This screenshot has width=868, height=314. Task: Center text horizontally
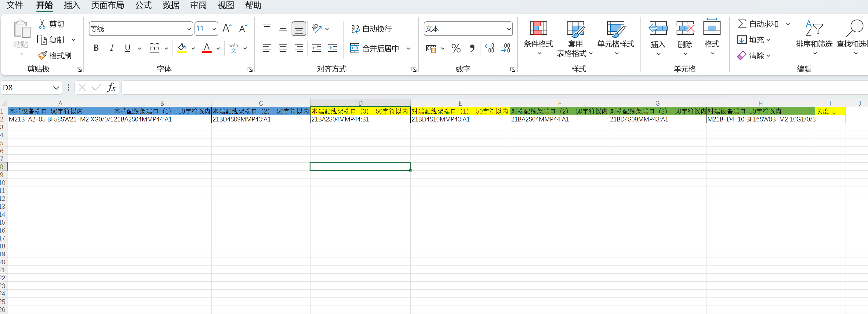(283, 48)
